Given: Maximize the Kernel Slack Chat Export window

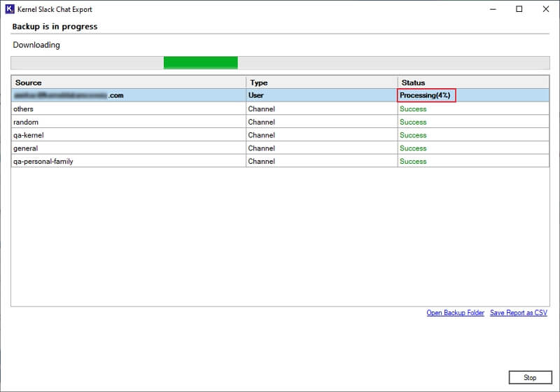Looking at the screenshot, I should coord(519,9).
